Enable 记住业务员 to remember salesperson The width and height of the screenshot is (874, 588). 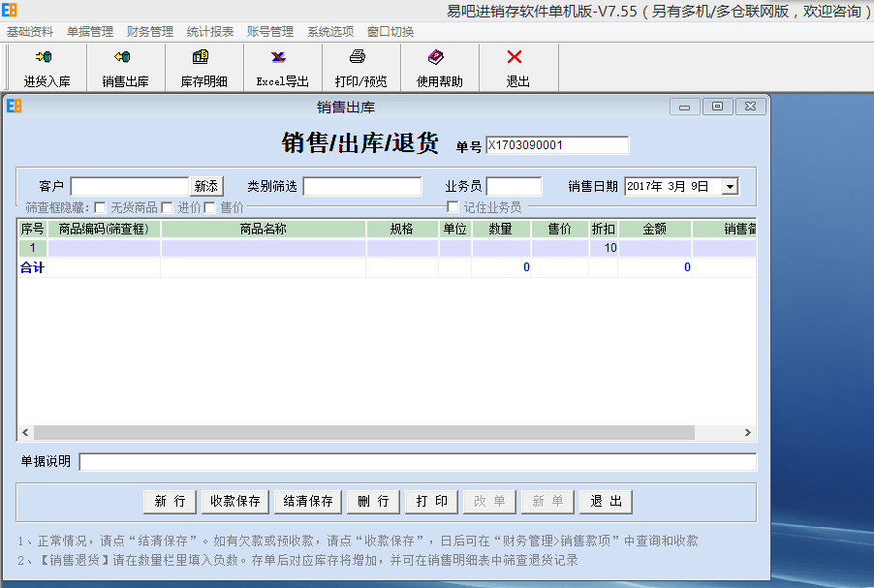pos(452,206)
